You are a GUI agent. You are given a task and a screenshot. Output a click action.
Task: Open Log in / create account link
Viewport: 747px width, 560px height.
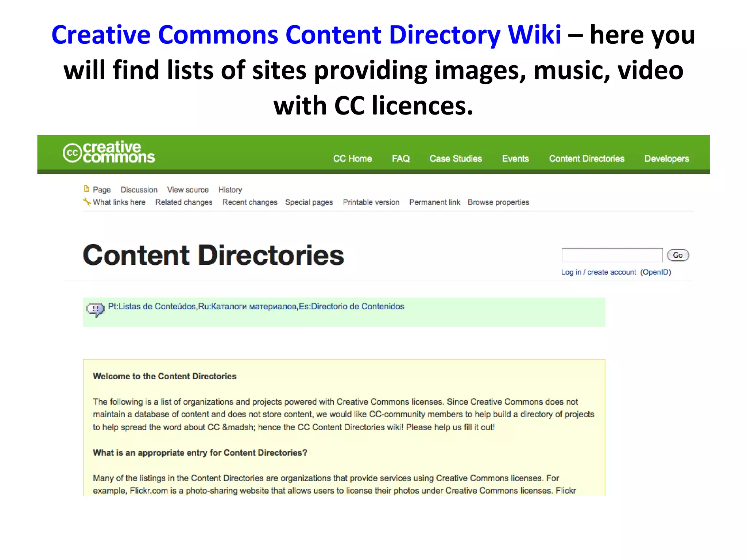click(598, 272)
